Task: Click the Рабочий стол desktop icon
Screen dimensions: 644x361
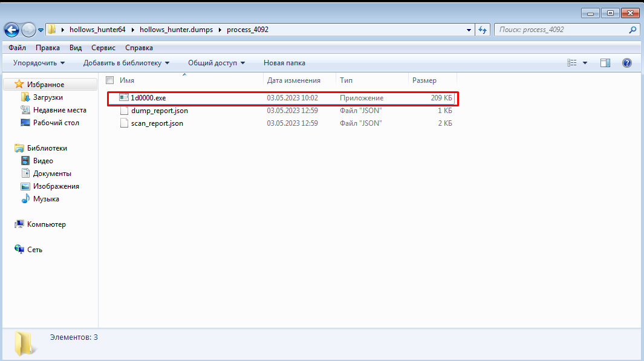Action: [25, 123]
